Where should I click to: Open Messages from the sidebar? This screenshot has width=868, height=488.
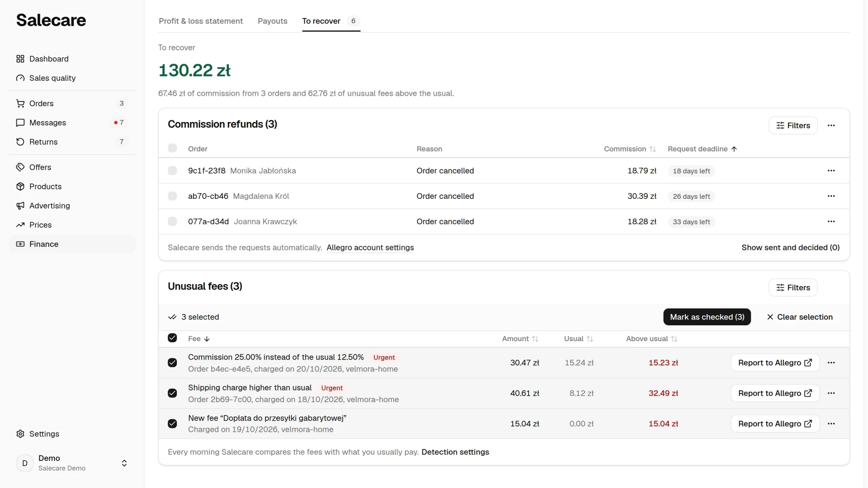tap(72, 123)
